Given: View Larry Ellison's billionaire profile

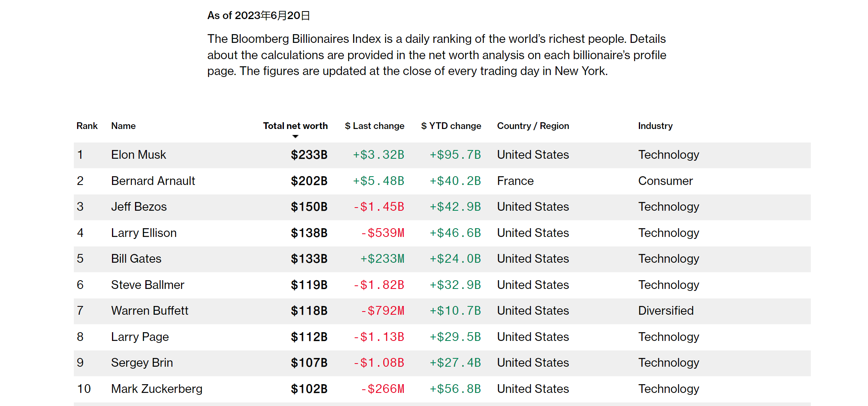Looking at the screenshot, I should coord(144,233).
